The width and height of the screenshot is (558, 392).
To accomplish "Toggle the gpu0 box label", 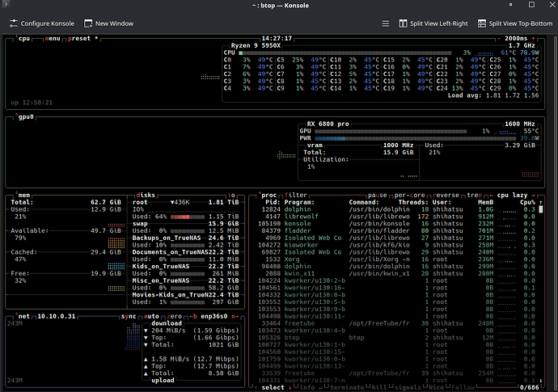I will [24, 116].
